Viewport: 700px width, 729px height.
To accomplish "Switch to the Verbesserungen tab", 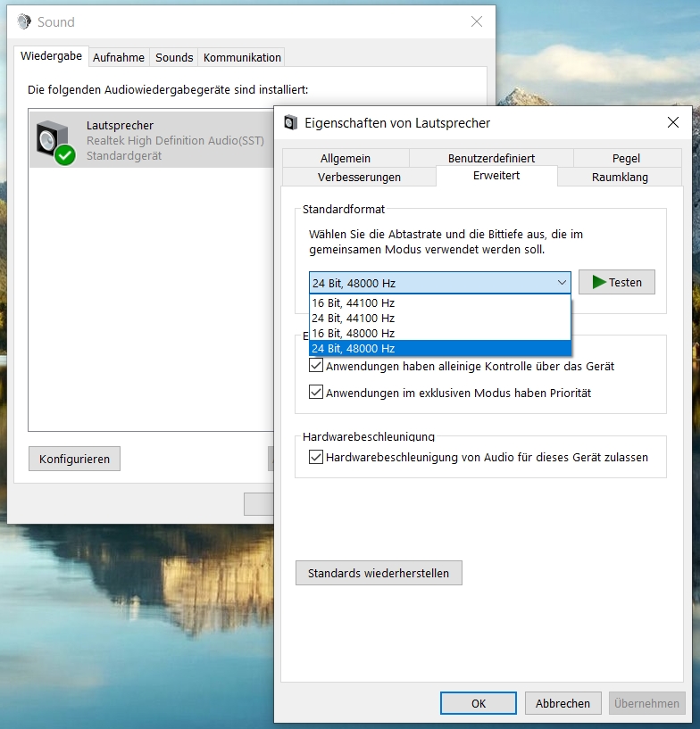I will (x=359, y=177).
